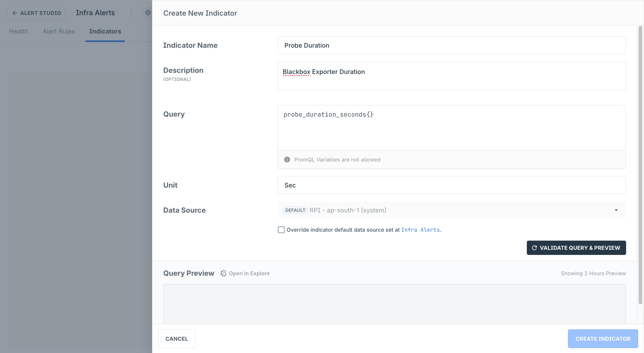Switch to the Health tab
Viewport: 644px width, 353px height.
click(19, 32)
